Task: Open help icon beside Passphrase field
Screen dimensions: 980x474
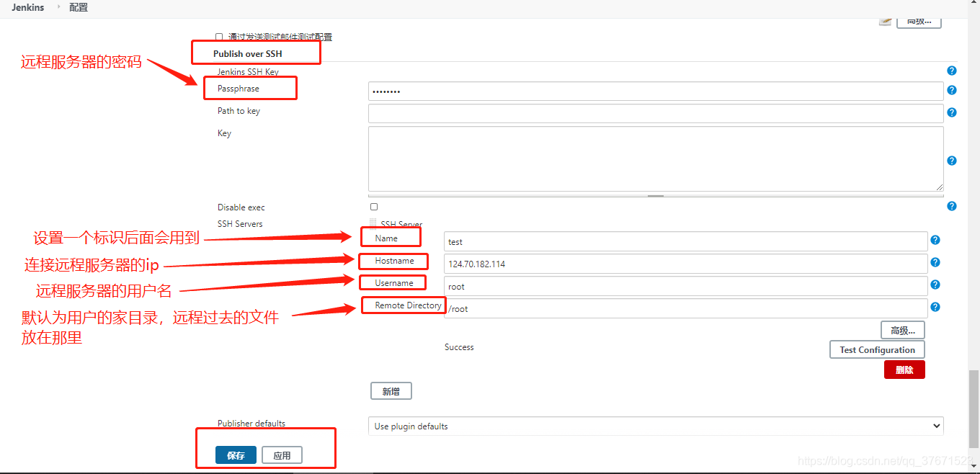Action: [x=952, y=90]
